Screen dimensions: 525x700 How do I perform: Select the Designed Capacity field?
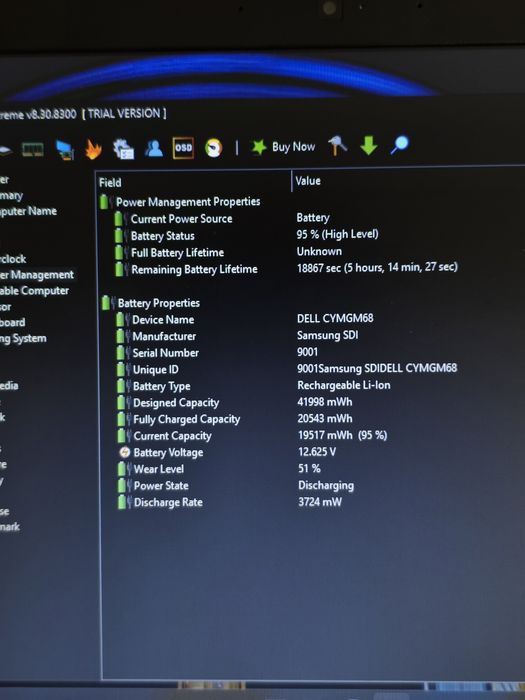tap(176, 403)
